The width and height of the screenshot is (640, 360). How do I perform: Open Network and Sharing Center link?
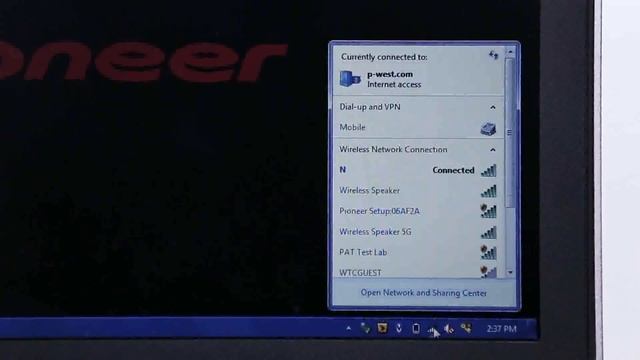click(424, 293)
